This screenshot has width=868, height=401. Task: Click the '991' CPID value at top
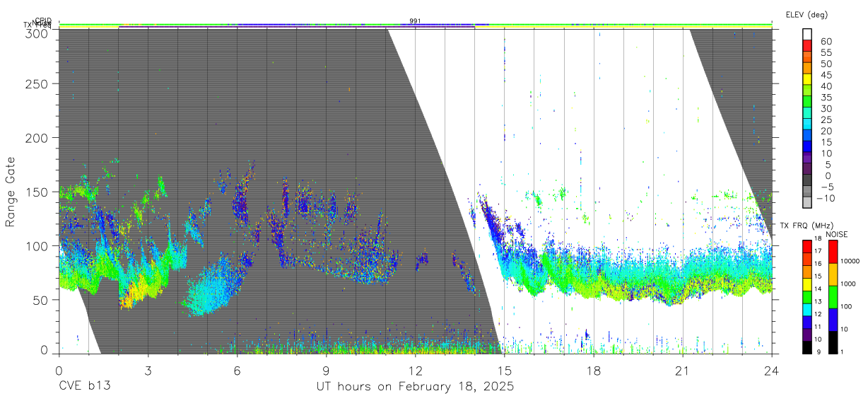point(415,21)
